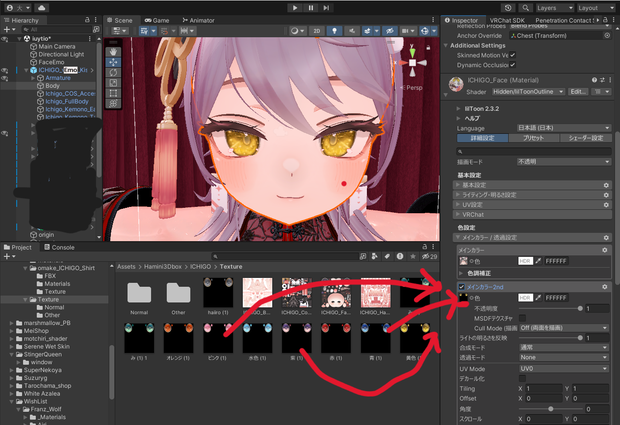Disable the Dynamic Occlusion checkbox

[x=513, y=65]
